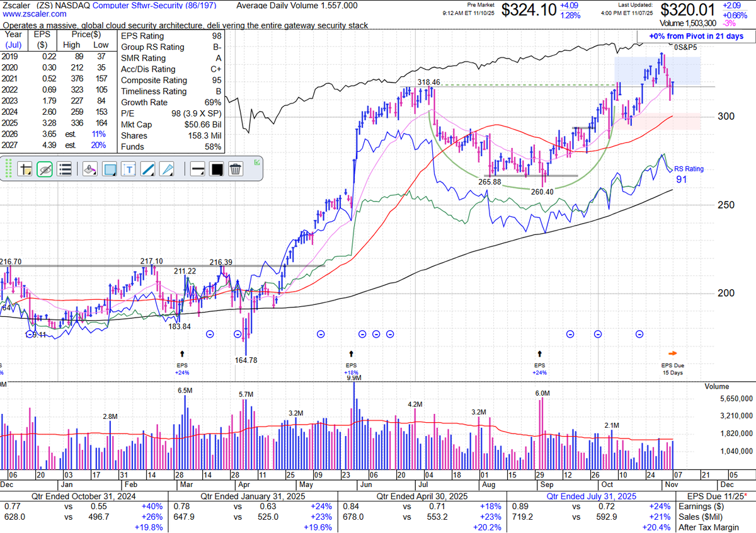
Task: Open the www.zscaler.com link
Action: click(x=35, y=14)
